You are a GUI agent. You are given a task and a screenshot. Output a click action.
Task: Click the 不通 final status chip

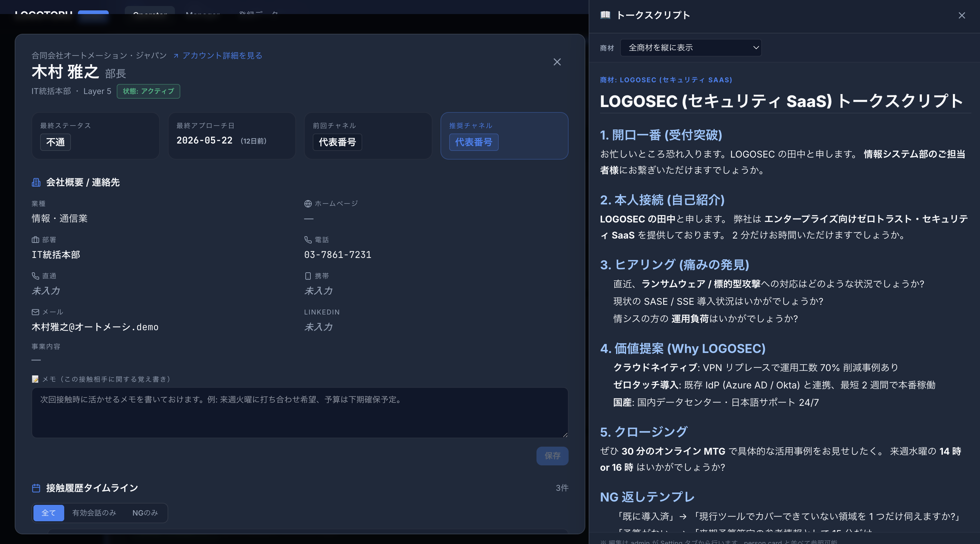(56, 142)
